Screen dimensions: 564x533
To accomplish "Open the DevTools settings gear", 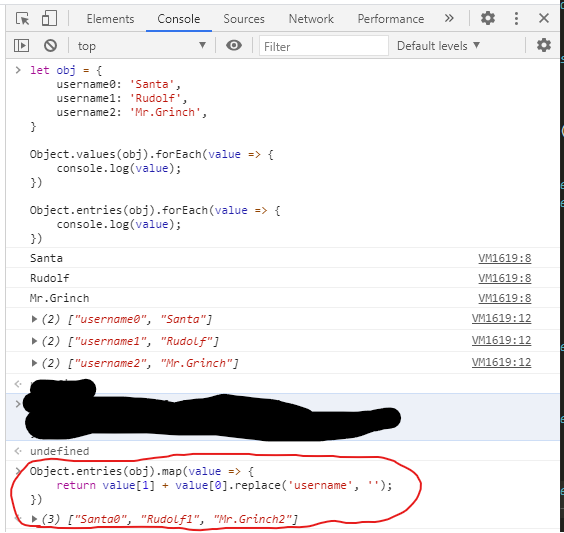I will pos(488,18).
